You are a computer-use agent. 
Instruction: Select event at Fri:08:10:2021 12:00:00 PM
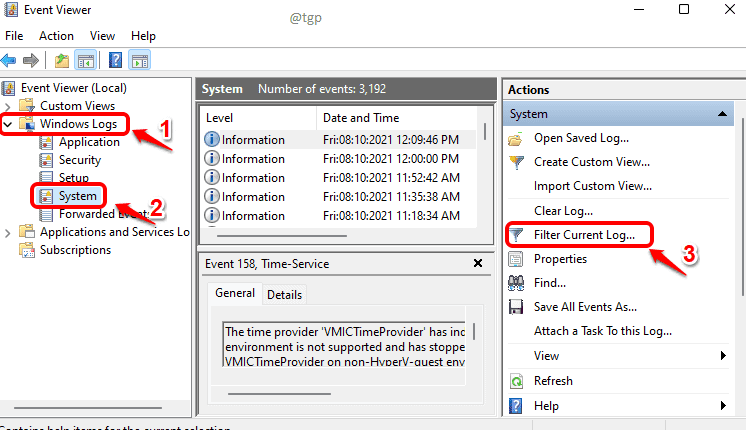339,158
